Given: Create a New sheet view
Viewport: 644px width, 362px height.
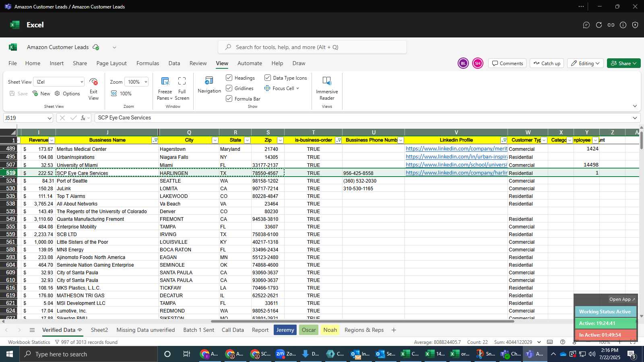Looking at the screenshot, I should [41, 93].
